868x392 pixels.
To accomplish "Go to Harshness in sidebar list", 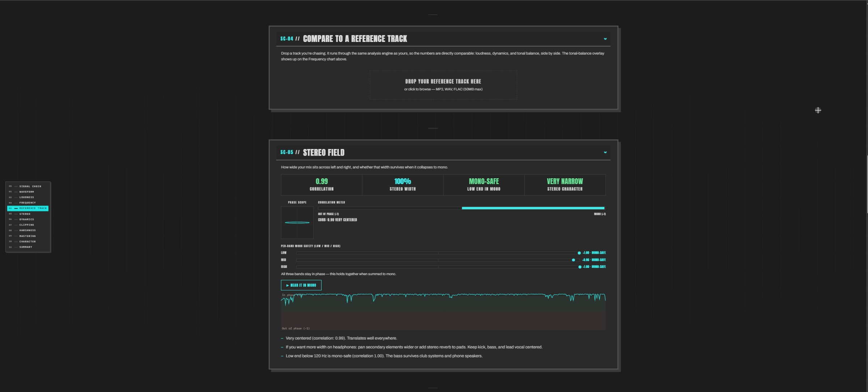I will pos(28,230).
